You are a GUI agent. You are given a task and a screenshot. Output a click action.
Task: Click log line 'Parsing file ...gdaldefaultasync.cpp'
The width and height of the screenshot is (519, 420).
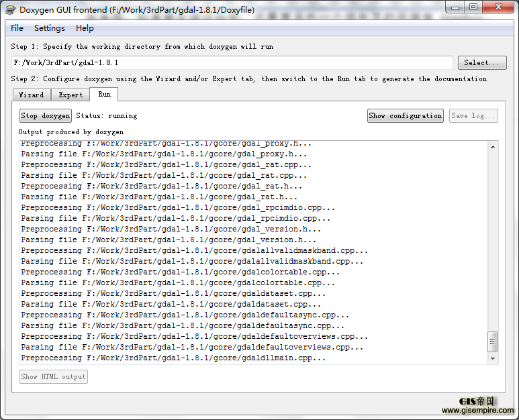coord(183,326)
